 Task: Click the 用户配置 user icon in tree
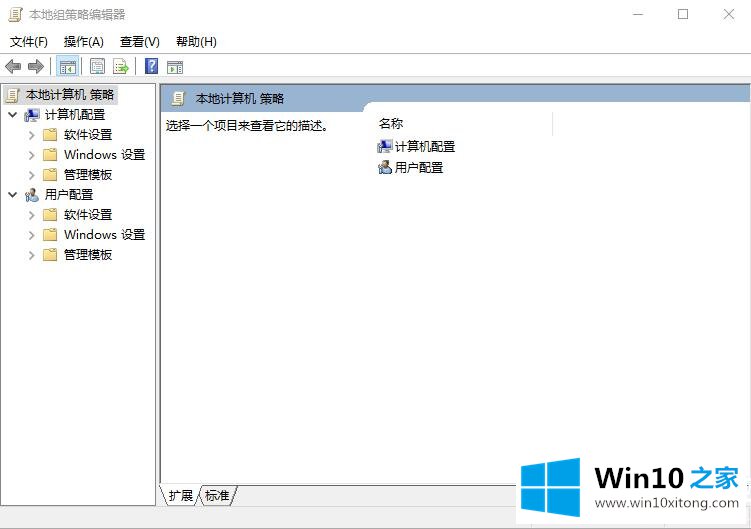tap(32, 195)
